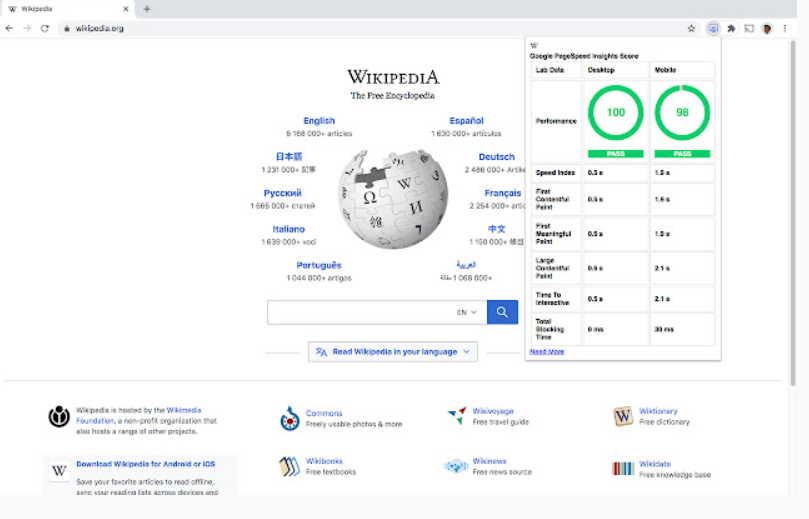Open the Wikibooks text link
809x519 pixels.
[x=324, y=461]
